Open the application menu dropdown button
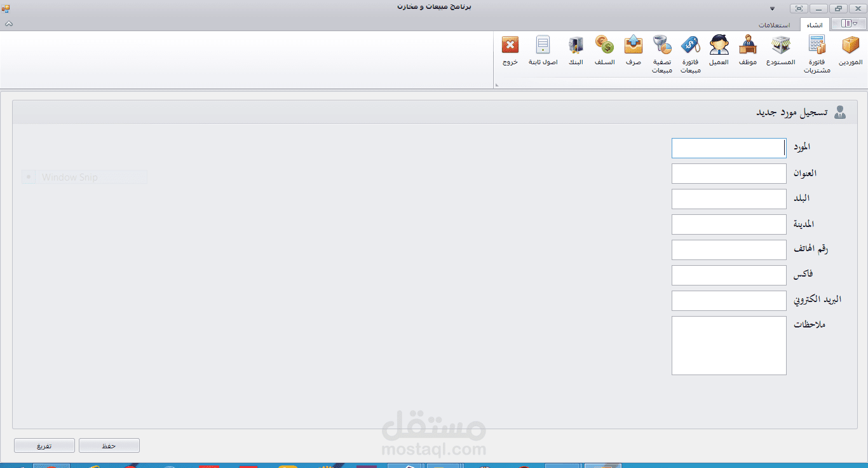 click(849, 24)
